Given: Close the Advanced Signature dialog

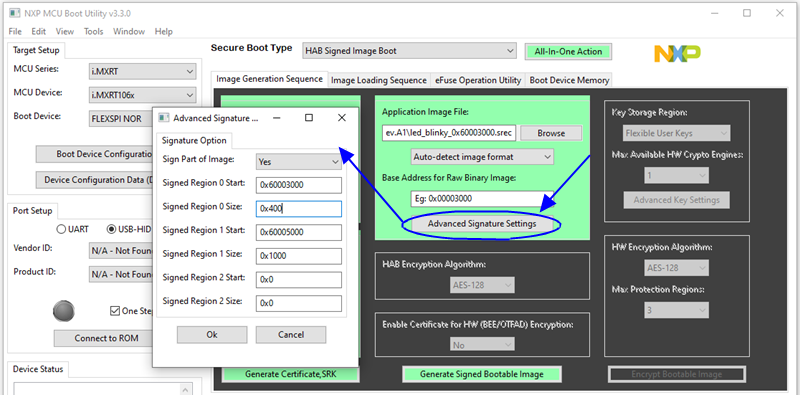Looking at the screenshot, I should [x=342, y=118].
